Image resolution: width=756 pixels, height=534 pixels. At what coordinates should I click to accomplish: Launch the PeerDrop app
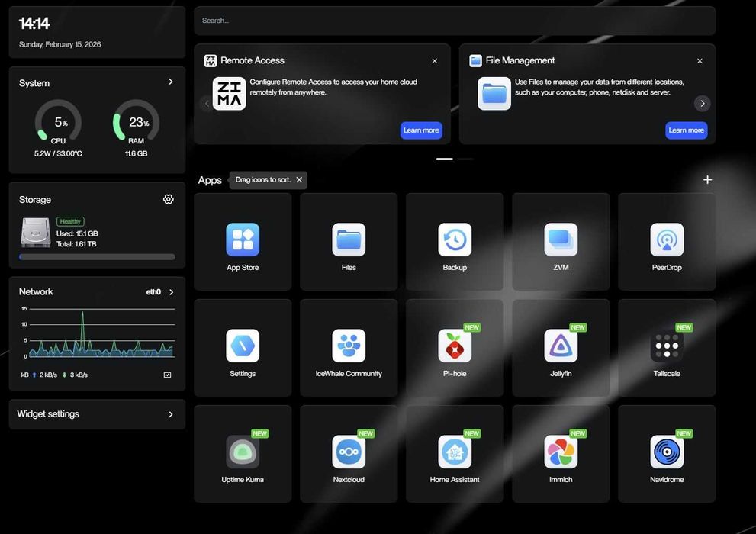667,240
